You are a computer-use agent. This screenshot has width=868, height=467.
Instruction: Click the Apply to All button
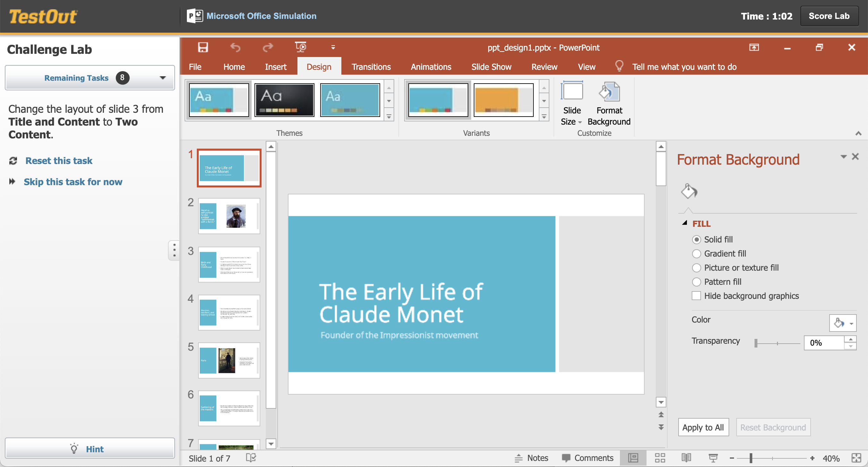[703, 427]
